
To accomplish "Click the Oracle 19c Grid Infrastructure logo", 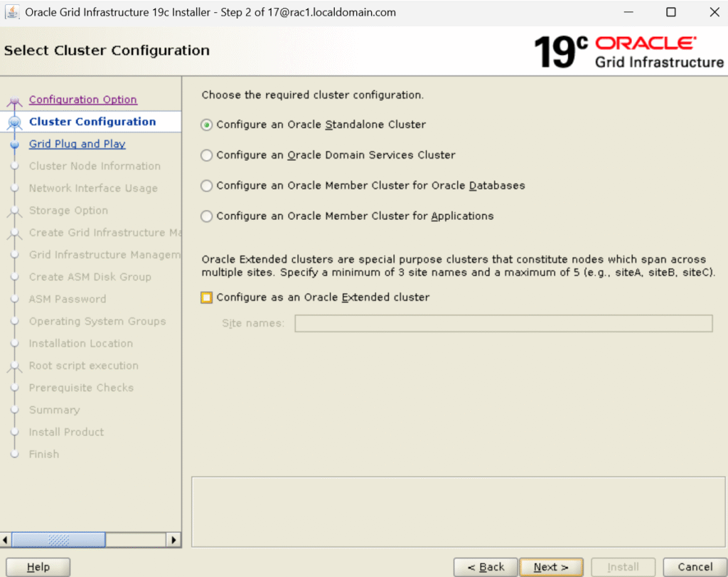I will coord(628,51).
